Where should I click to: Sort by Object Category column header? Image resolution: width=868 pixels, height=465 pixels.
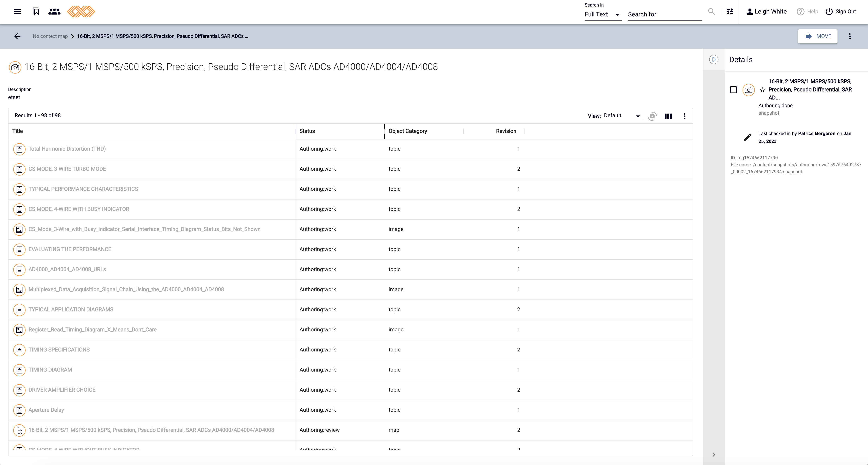(407, 131)
